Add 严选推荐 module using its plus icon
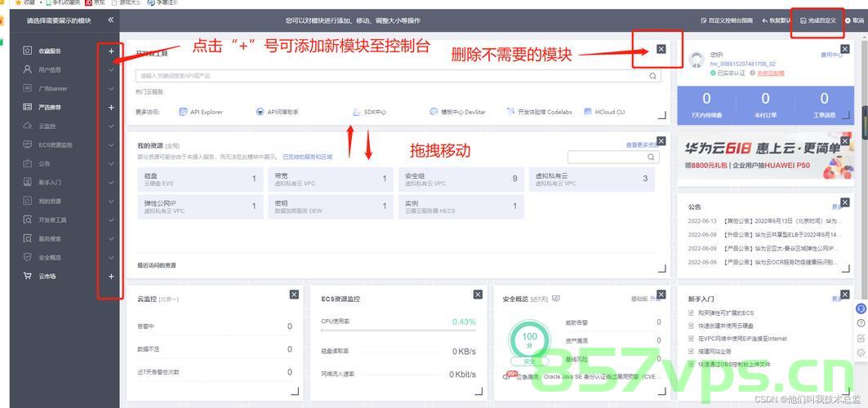Screen dimensions: 868x408 pyautogui.click(x=111, y=107)
